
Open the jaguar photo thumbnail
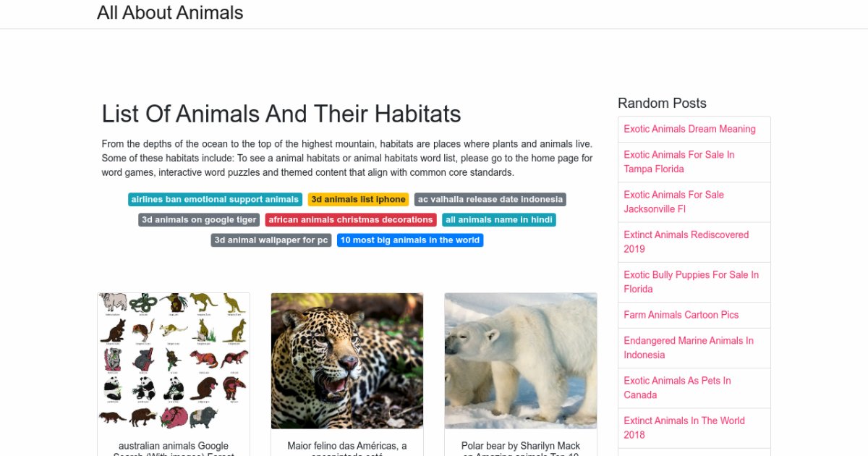(x=347, y=360)
